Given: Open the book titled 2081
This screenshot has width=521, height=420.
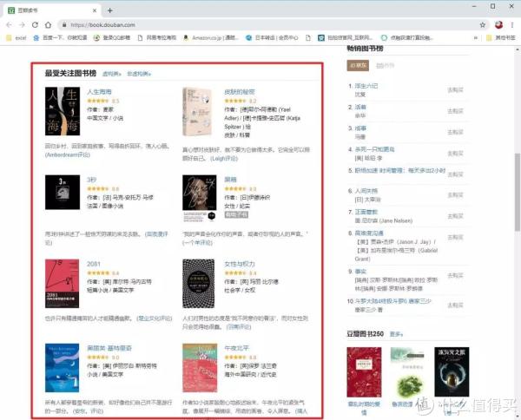Looking at the screenshot, I should (94, 264).
